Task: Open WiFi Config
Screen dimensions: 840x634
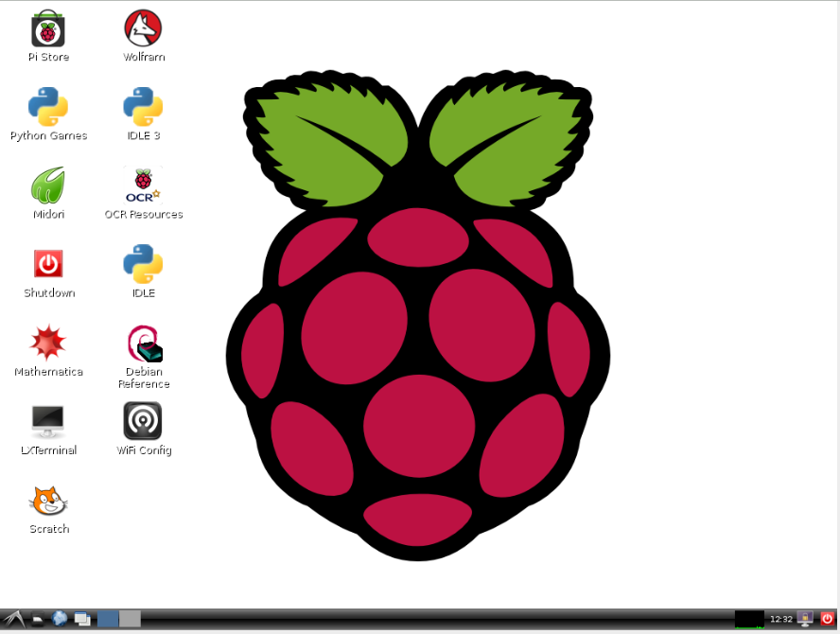Action: pos(143,422)
